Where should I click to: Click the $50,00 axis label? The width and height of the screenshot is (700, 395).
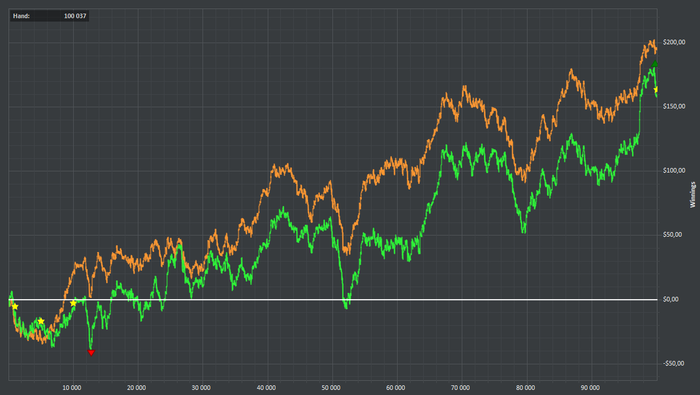(x=673, y=235)
